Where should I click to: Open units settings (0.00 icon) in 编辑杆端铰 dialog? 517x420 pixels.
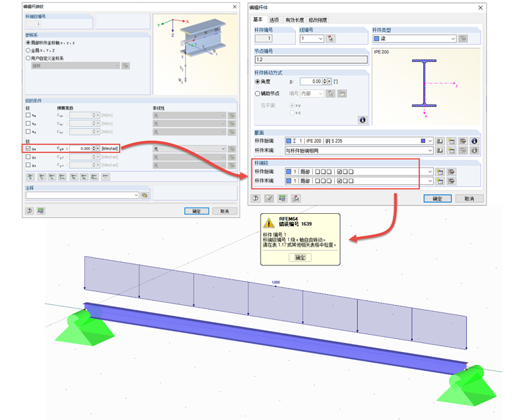pos(41,211)
